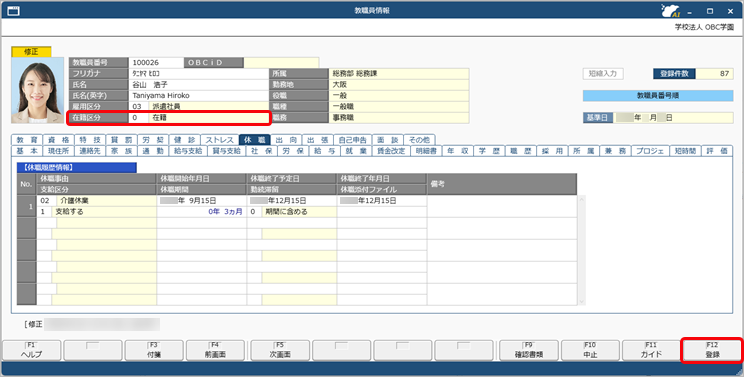
Task: Switch to the 社保 tab
Action: (261, 151)
